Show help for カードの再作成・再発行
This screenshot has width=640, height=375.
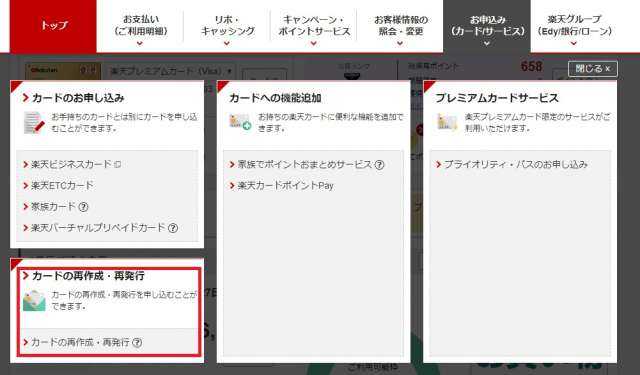137,343
